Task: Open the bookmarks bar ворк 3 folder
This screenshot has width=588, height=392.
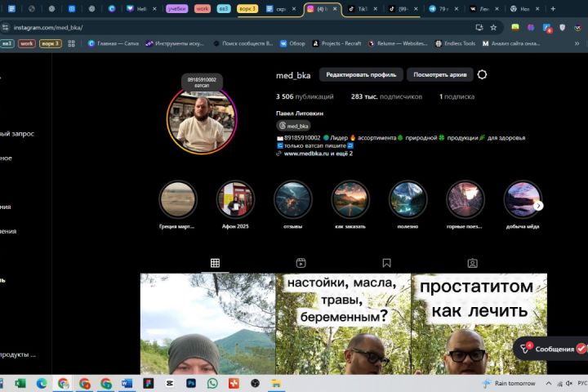Action: pos(51,43)
